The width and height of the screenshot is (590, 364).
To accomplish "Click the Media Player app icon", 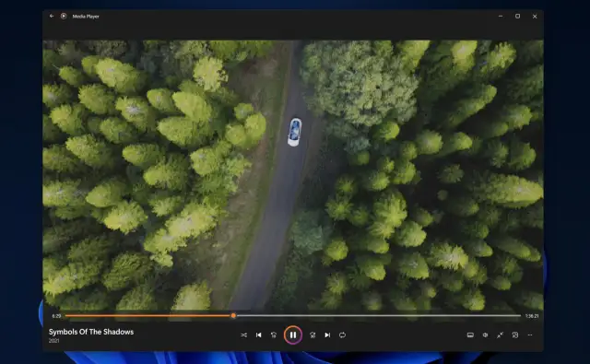I will [64, 17].
